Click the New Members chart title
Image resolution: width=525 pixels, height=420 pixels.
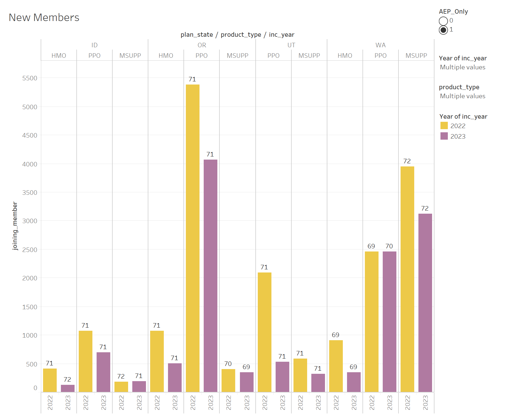44,18
